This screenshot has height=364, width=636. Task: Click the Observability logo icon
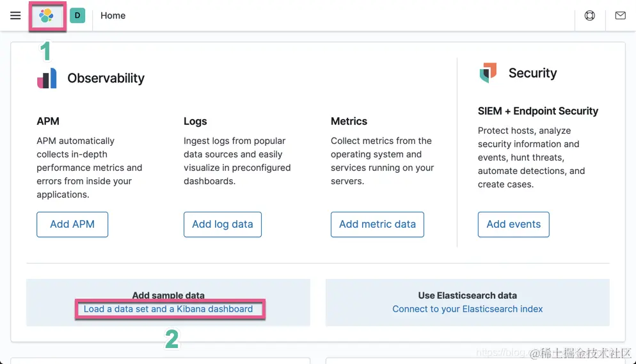coord(47,78)
